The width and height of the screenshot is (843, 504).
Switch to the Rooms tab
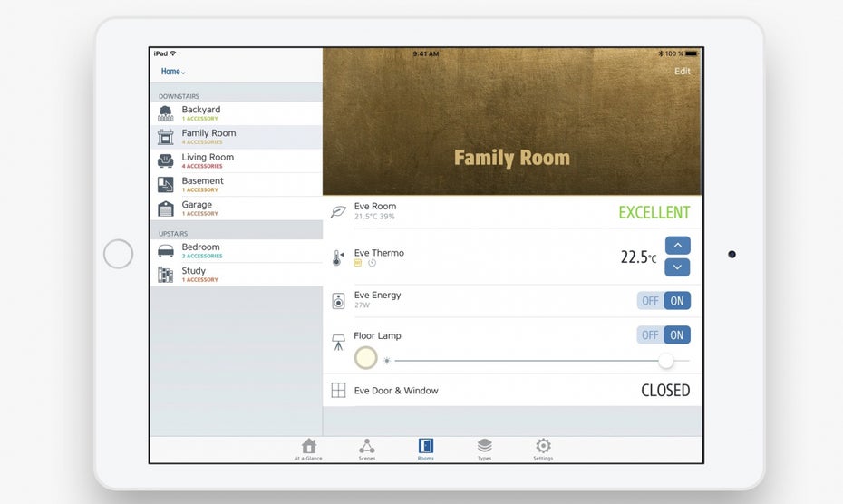pyautogui.click(x=426, y=450)
